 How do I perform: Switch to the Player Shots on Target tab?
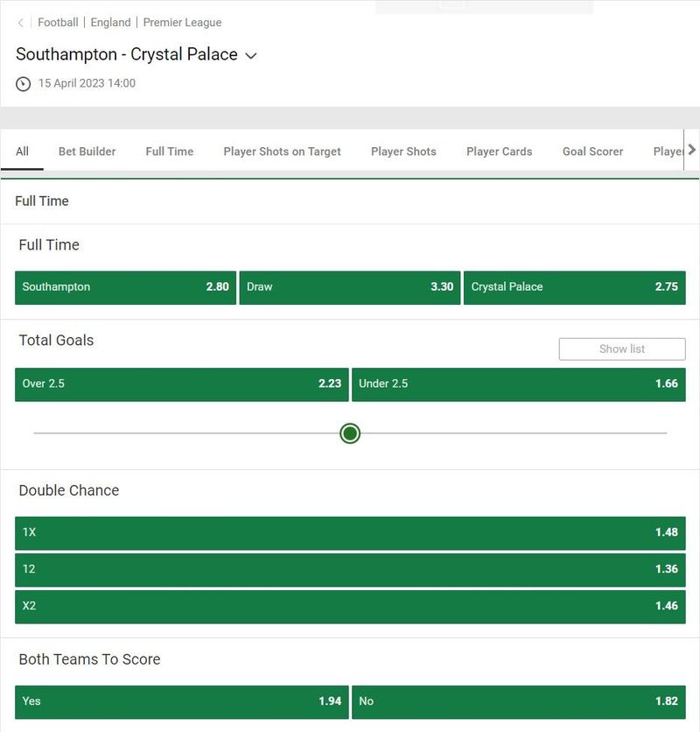(282, 151)
